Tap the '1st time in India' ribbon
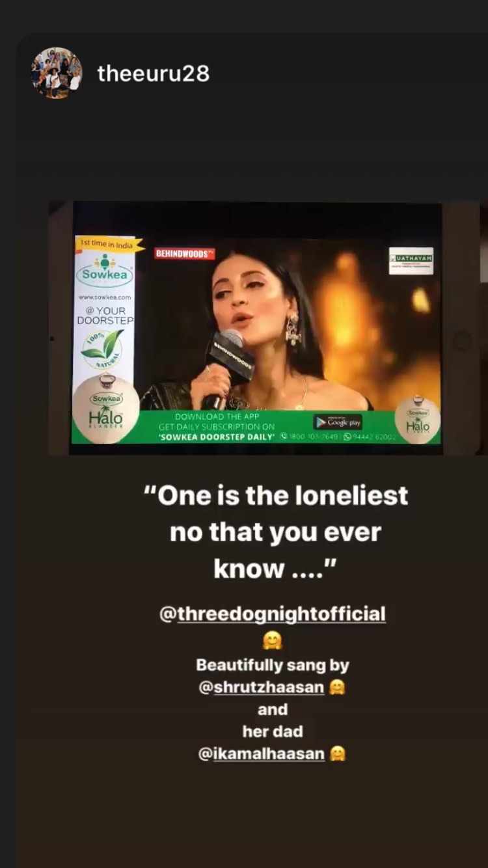The height and width of the screenshot is (868, 488). [108, 243]
